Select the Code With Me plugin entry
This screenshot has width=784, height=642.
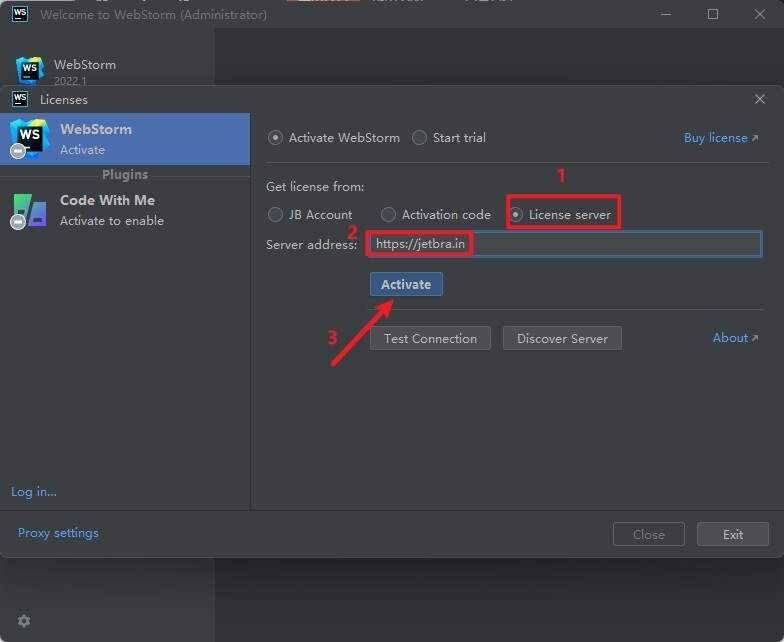(125, 210)
